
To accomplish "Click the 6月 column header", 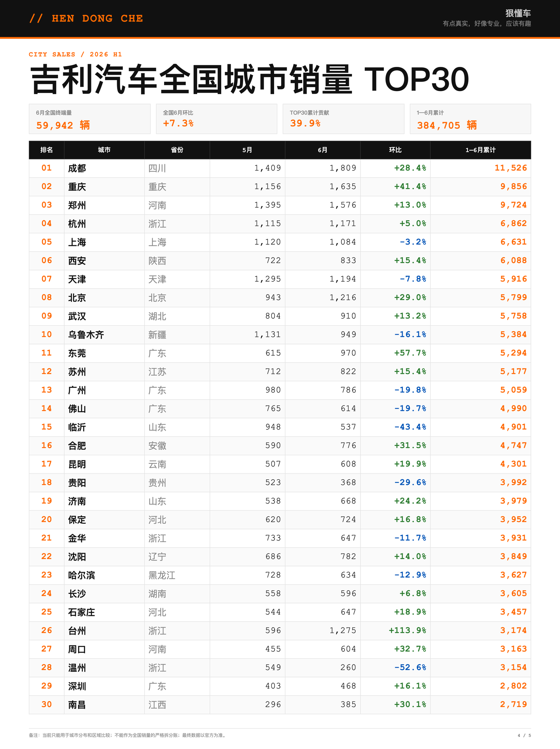I will [x=323, y=150].
